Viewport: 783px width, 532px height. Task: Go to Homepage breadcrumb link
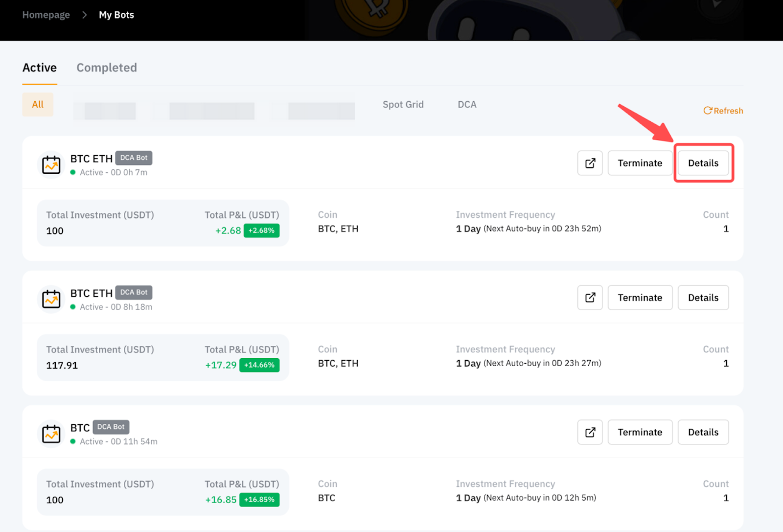point(46,15)
